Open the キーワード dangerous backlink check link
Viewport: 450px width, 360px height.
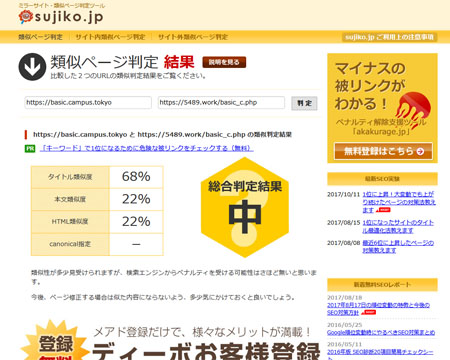tap(147, 148)
